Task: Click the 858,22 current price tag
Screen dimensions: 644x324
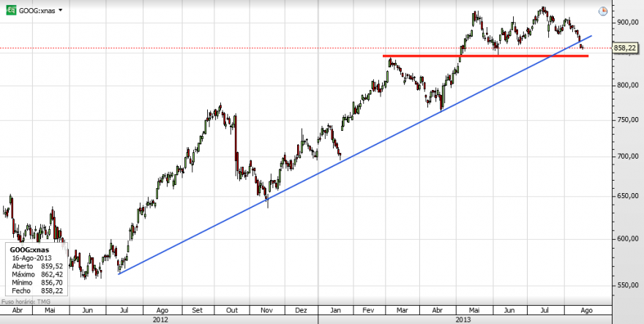Action: click(625, 48)
